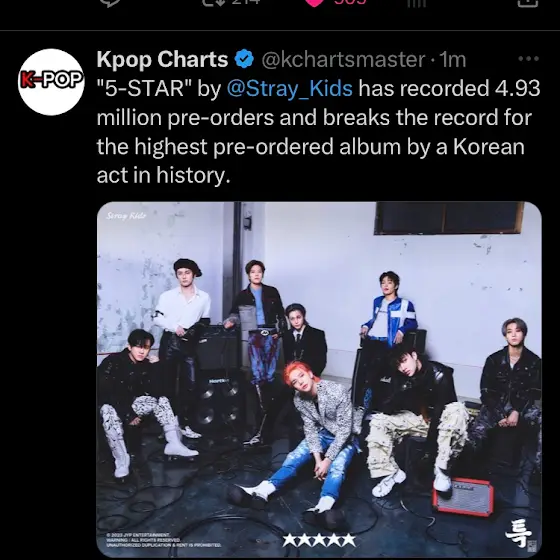Click the pink like count number

tap(350, 2)
